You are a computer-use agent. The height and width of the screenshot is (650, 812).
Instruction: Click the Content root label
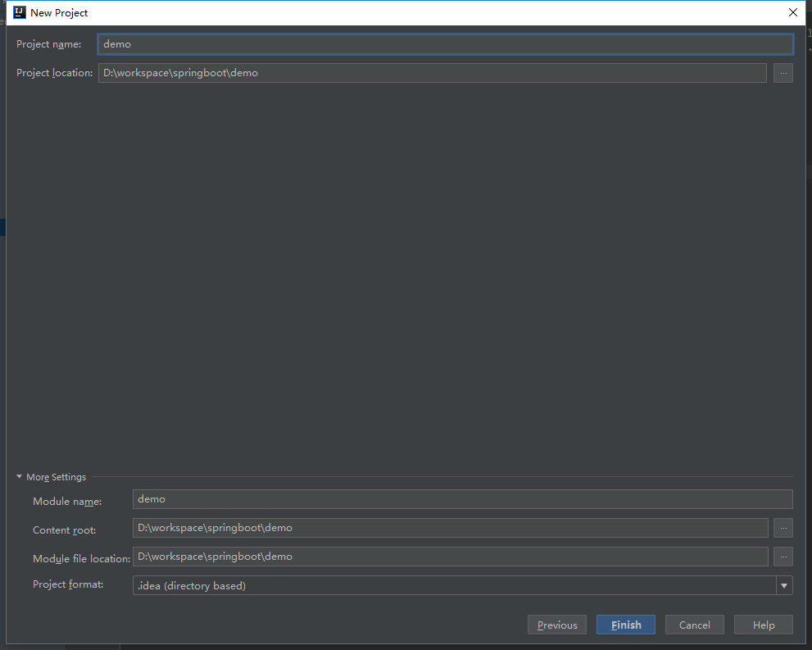click(x=64, y=530)
